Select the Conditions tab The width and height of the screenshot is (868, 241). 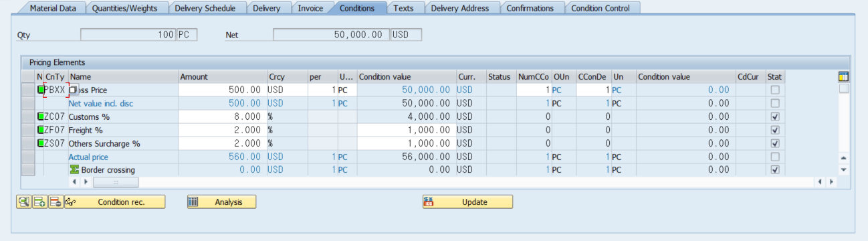click(x=357, y=8)
